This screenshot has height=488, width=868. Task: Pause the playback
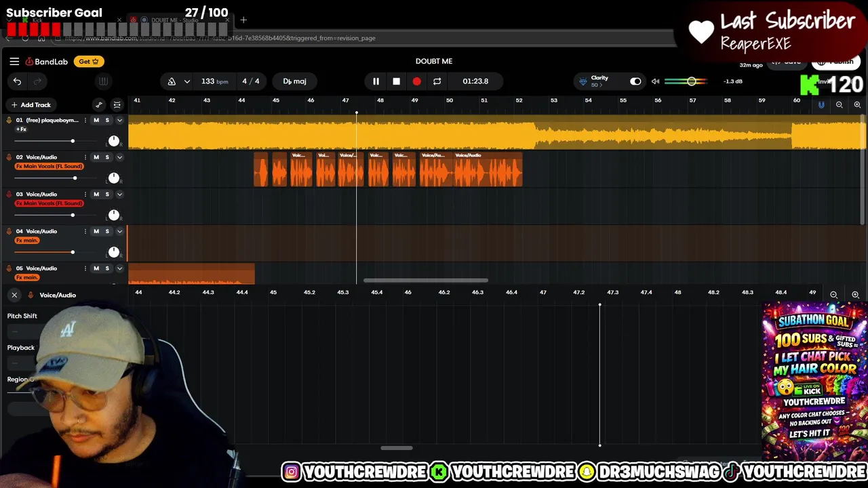[376, 81]
